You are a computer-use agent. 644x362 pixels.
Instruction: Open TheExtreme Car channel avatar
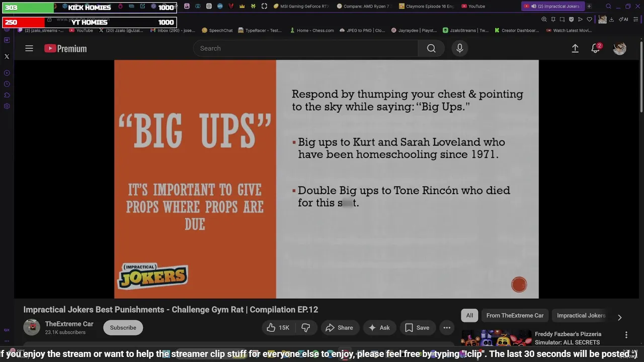tap(32, 327)
